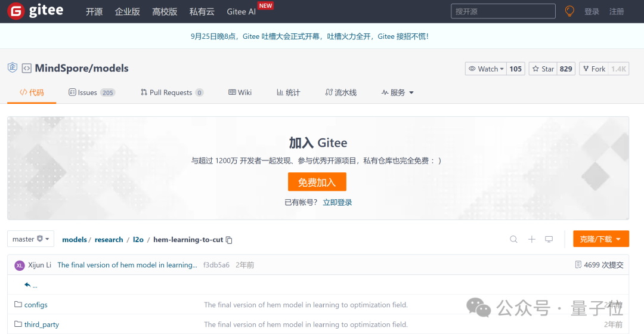The height and width of the screenshot is (334, 644).
Task: Click third_party row 2年前 timestamp
Action: [x=613, y=324]
